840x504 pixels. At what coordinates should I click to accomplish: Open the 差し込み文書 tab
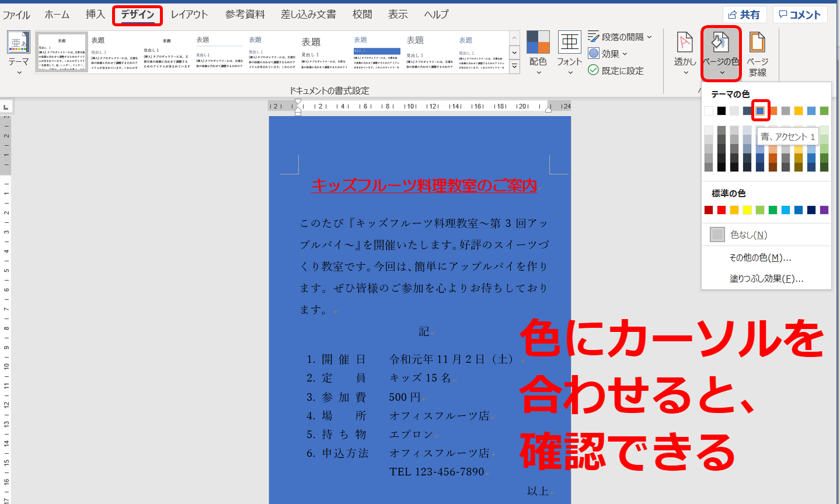click(x=308, y=15)
